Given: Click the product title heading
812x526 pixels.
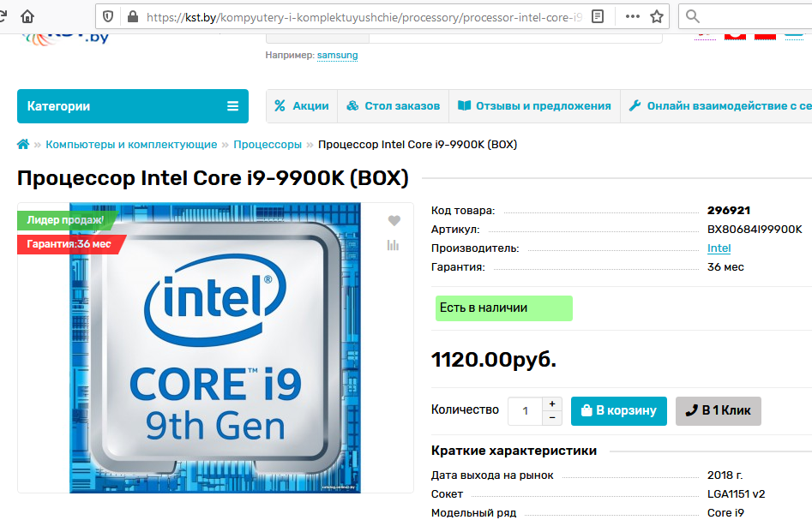Looking at the screenshot, I should click(x=213, y=178).
